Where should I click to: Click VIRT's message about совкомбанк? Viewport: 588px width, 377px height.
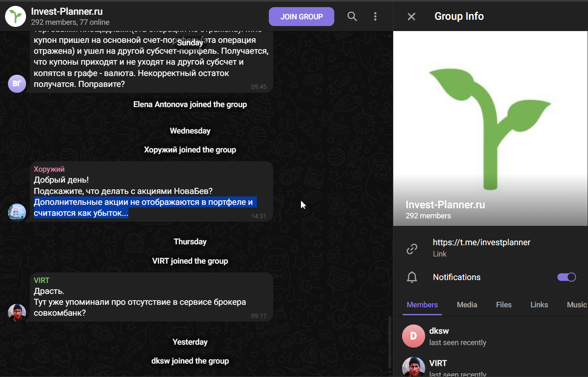click(x=151, y=297)
